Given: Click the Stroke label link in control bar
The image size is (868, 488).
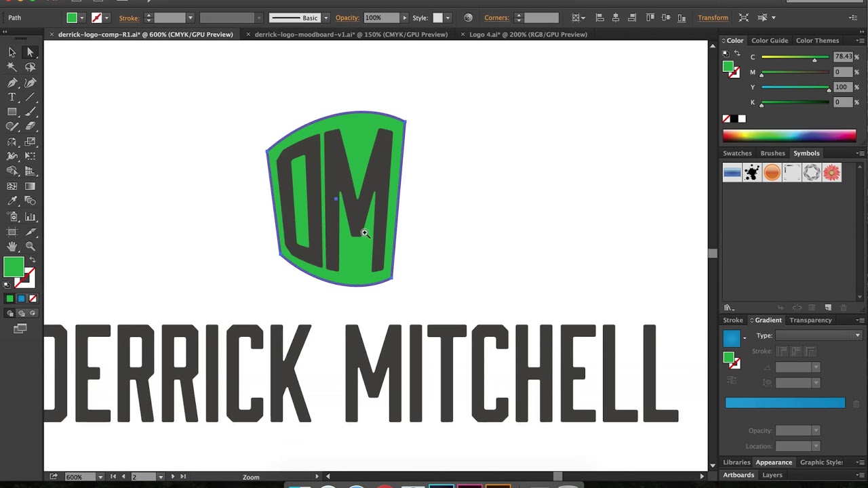Looking at the screenshot, I should (x=129, y=18).
